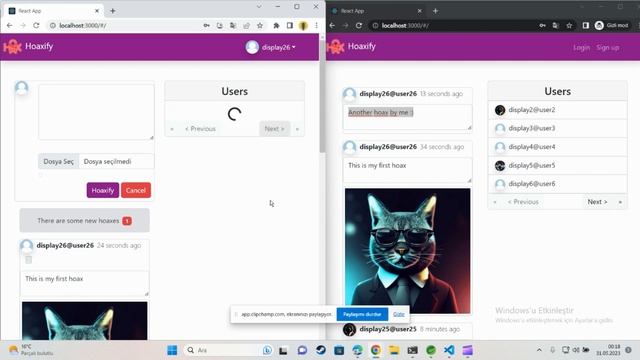This screenshot has height=360, width=640.
Task: Bookmark page with star in incognito window
Action: (x=569, y=25)
